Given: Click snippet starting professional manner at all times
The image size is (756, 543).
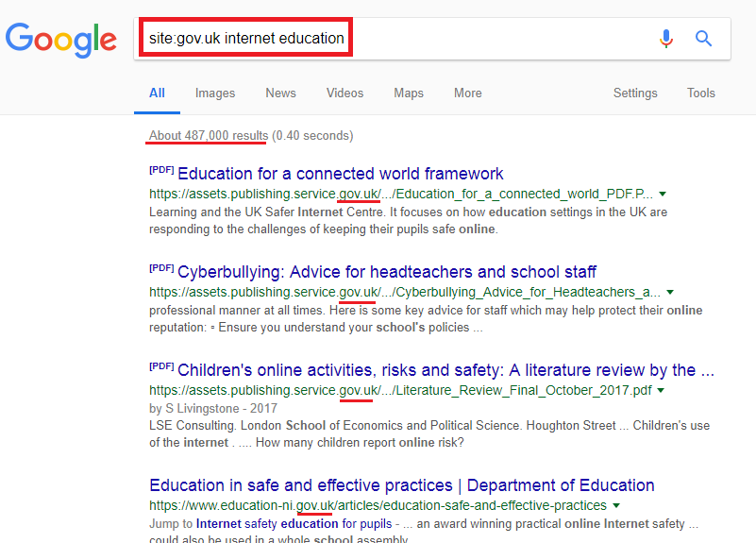Looking at the screenshot, I should [426, 319].
